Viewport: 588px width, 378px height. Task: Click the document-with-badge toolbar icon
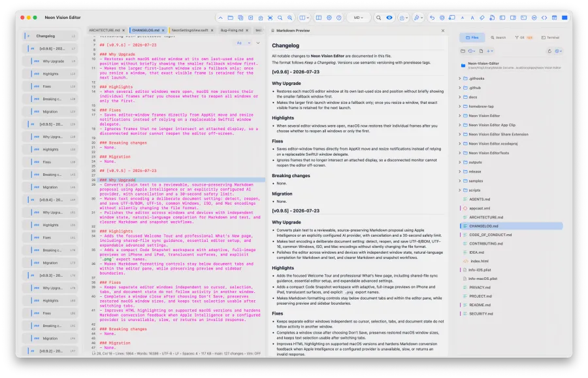click(x=492, y=18)
